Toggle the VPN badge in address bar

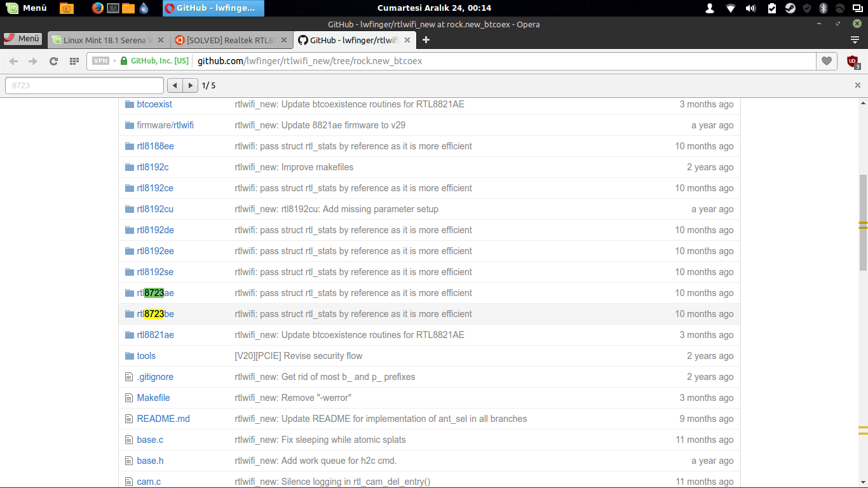pyautogui.click(x=100, y=61)
